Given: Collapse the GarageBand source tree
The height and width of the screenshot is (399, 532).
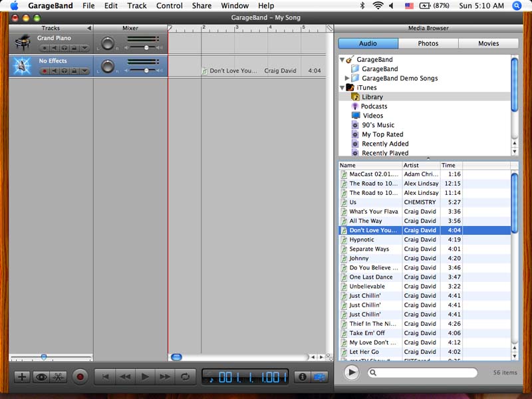Looking at the screenshot, I should (342, 60).
